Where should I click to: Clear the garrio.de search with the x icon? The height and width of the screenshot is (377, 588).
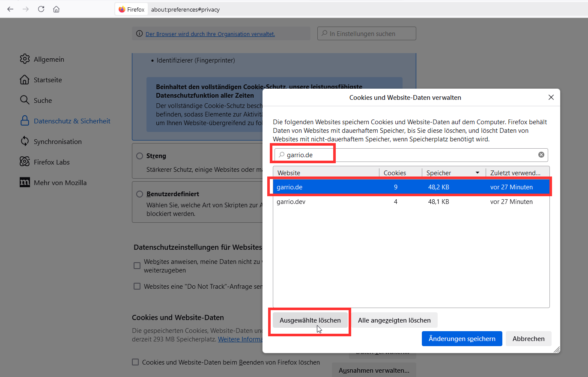point(541,155)
